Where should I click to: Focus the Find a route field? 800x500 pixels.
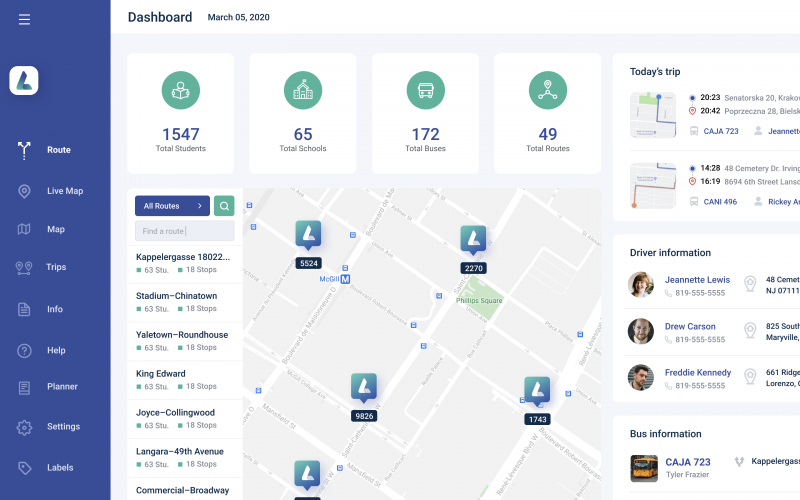click(185, 231)
